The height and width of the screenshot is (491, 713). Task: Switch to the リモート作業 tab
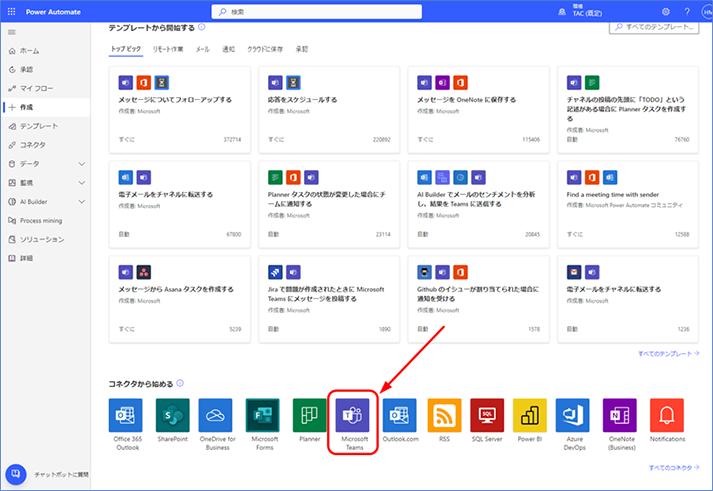(168, 49)
